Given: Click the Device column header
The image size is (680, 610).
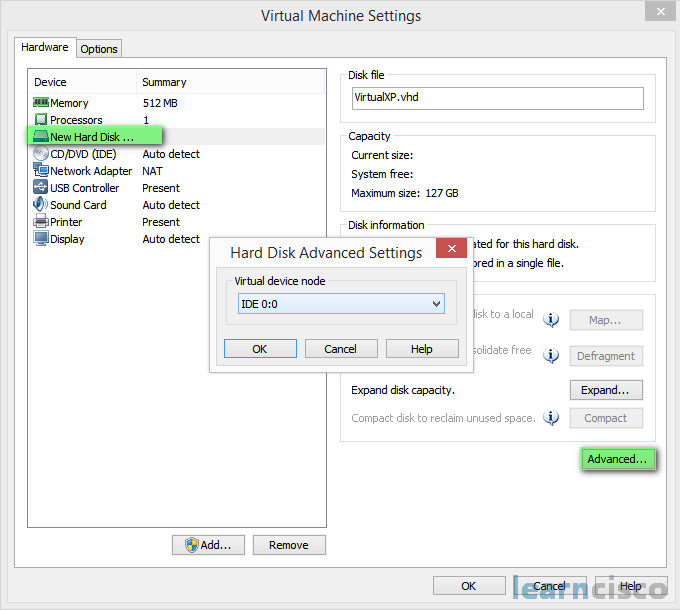Looking at the screenshot, I should [83, 82].
